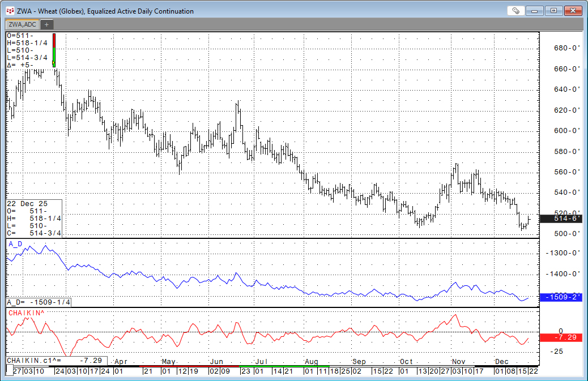Add a new tab with plus button
Viewport: 588px width, 381px height.
coord(47,24)
